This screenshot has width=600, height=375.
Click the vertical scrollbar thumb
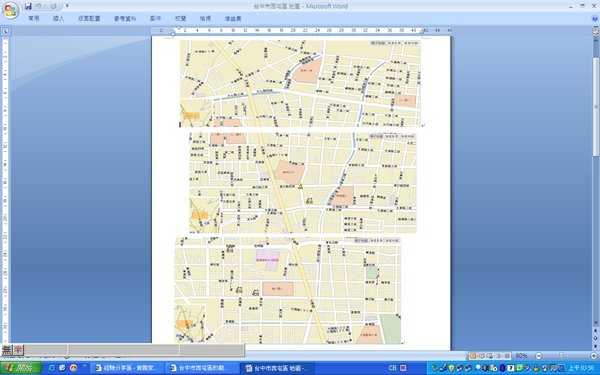[x=596, y=106]
